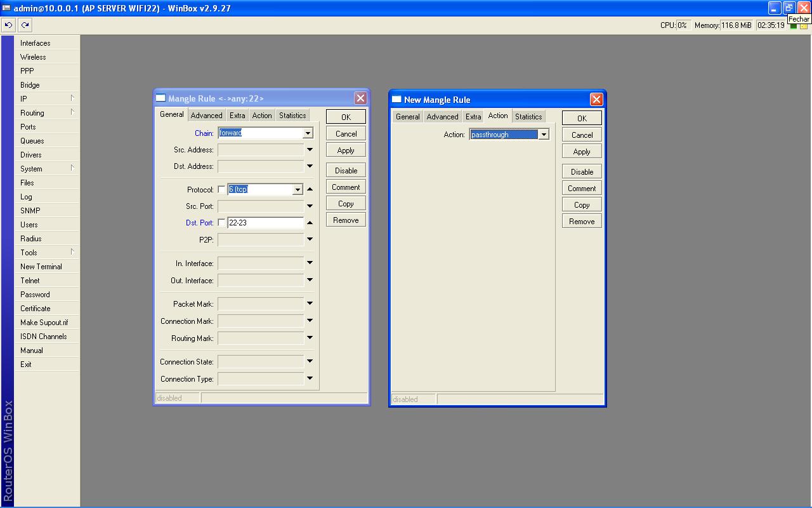Image resolution: width=812 pixels, height=508 pixels.
Task: Open Advanced tab in New Mangle Rule
Action: click(x=443, y=117)
